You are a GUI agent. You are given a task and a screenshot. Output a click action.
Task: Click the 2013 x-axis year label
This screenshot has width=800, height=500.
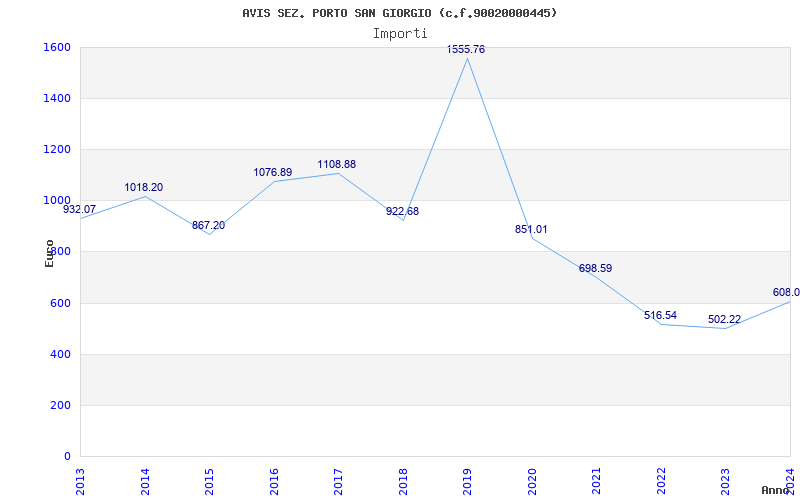81,482
